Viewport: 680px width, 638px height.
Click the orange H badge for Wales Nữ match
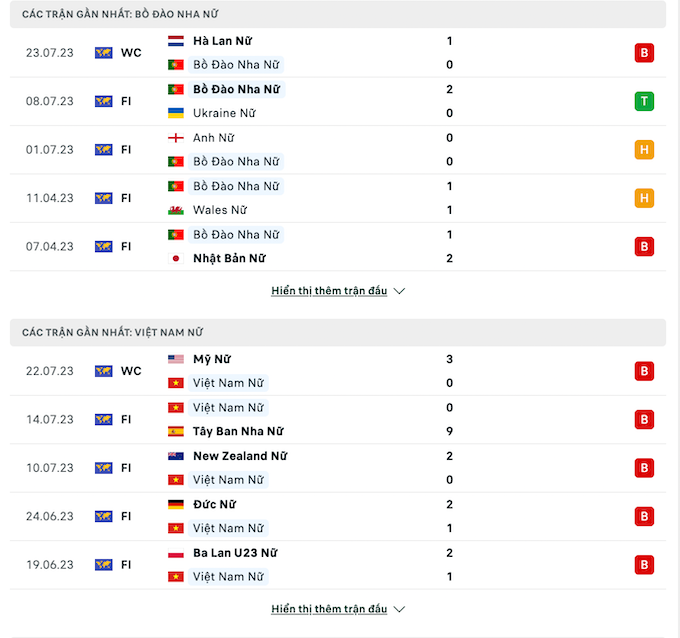tap(644, 198)
